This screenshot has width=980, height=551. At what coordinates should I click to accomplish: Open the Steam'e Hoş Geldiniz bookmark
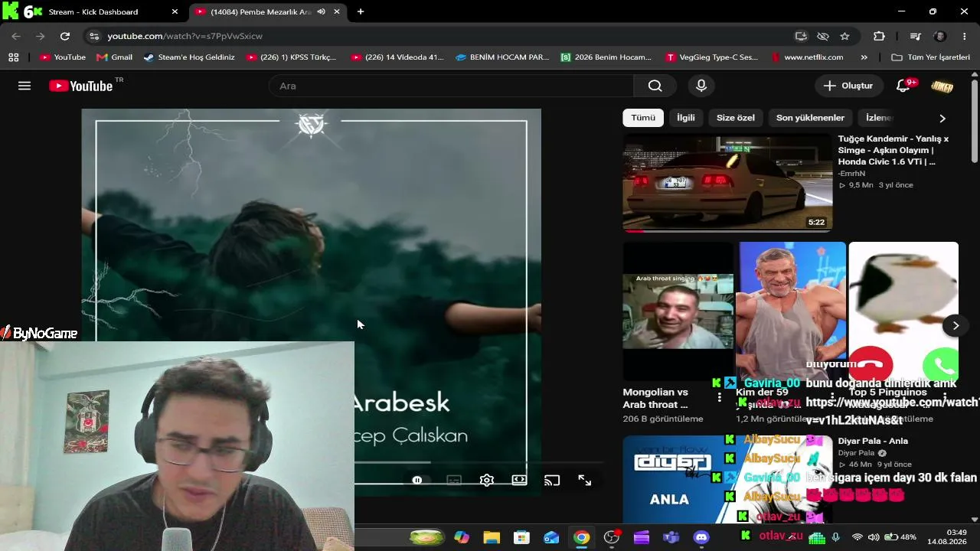188,57
